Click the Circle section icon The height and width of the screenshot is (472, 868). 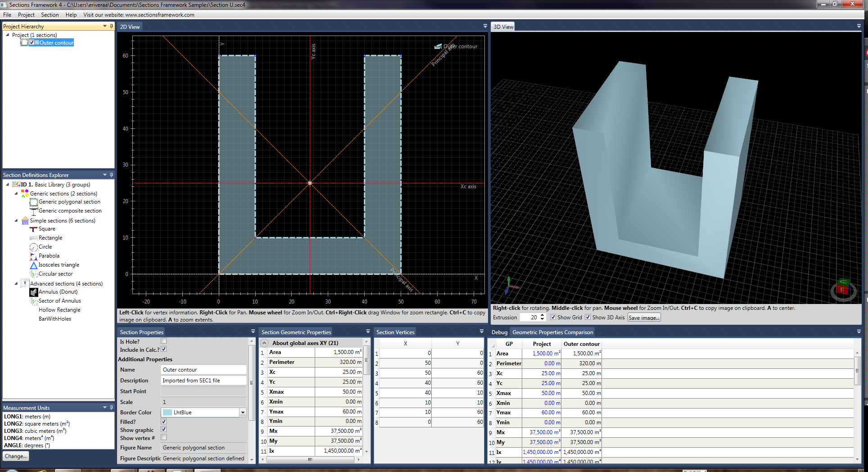34,247
